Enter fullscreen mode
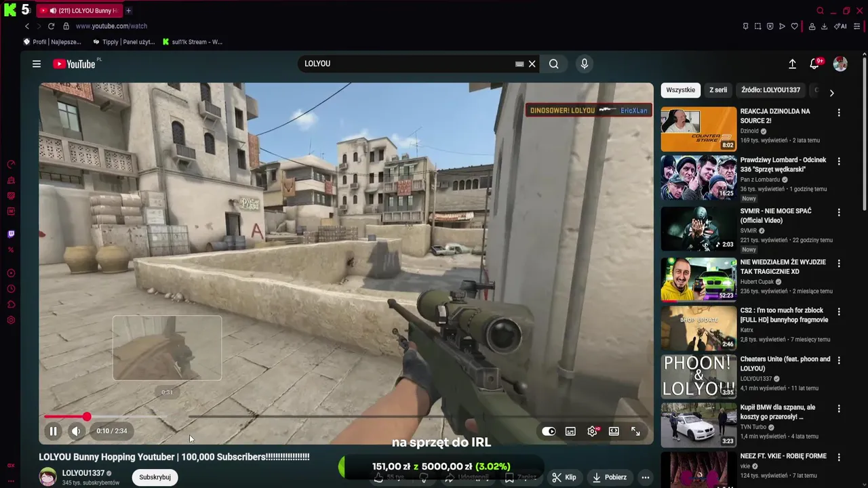 tap(635, 431)
